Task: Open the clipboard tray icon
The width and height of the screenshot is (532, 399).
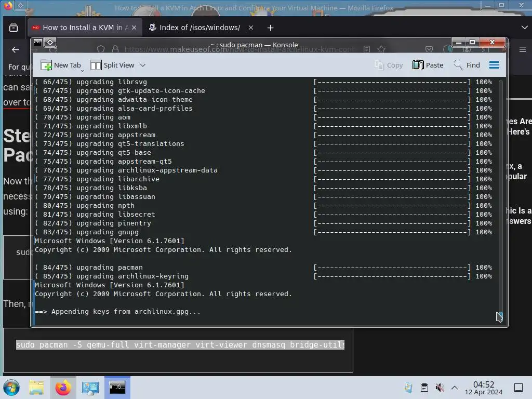Action: click(424, 388)
